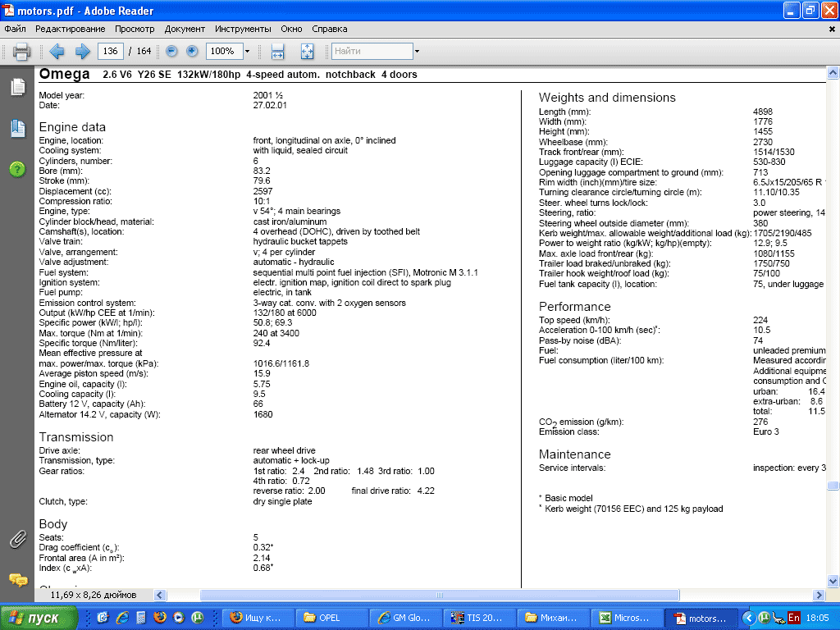Open the Редактирование menu
840x630 pixels.
coord(71,29)
